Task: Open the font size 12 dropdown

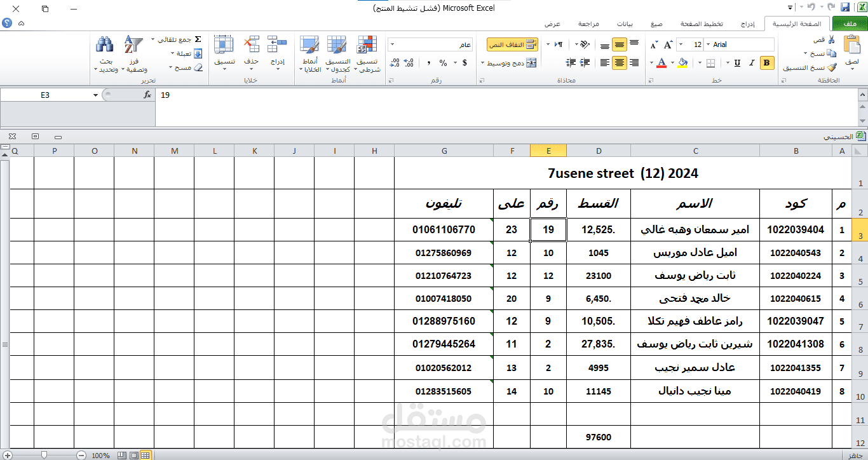Action: coord(681,44)
